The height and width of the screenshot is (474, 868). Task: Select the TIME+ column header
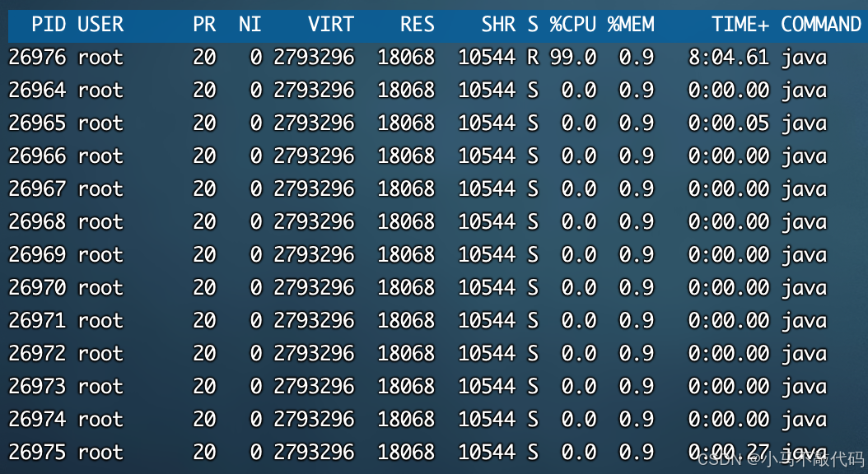740,25
